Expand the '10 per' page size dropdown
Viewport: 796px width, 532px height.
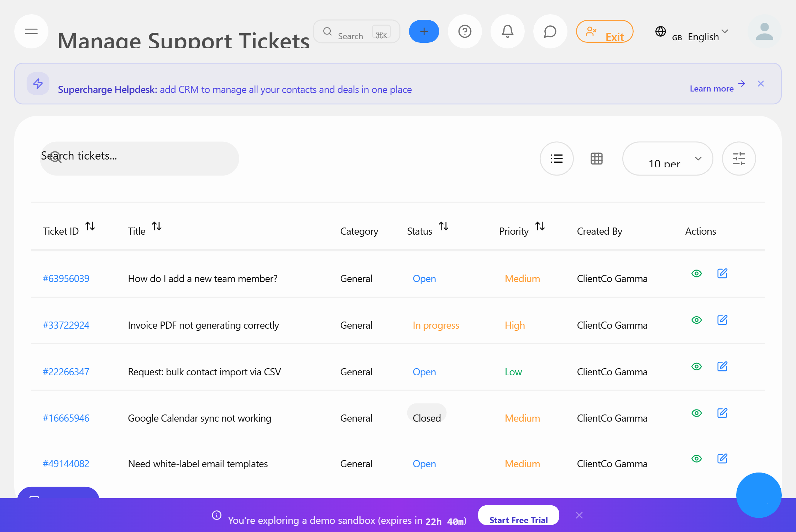[667, 159]
